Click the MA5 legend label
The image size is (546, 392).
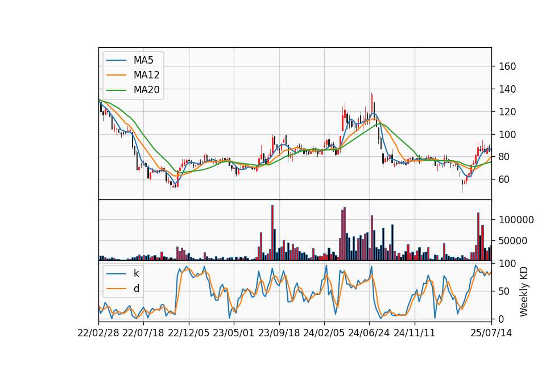143,60
